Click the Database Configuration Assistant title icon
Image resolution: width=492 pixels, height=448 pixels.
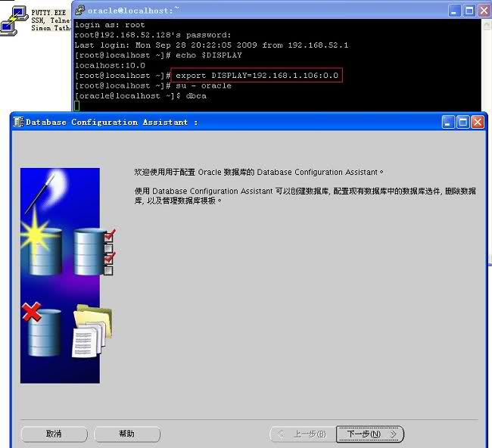click(x=18, y=122)
